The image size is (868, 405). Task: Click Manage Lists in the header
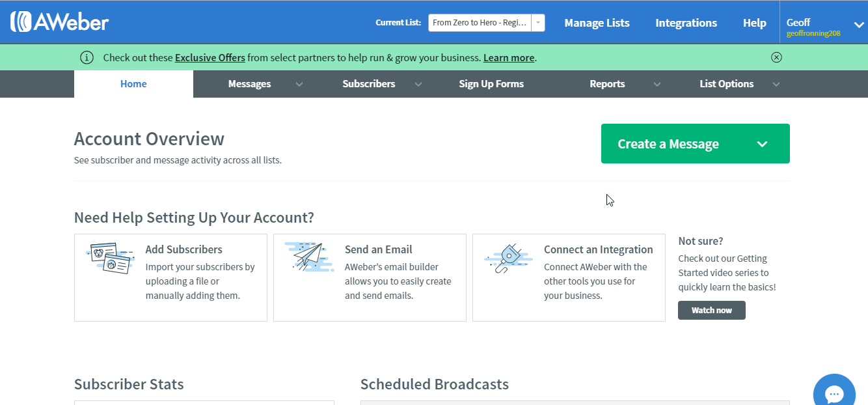point(597,23)
